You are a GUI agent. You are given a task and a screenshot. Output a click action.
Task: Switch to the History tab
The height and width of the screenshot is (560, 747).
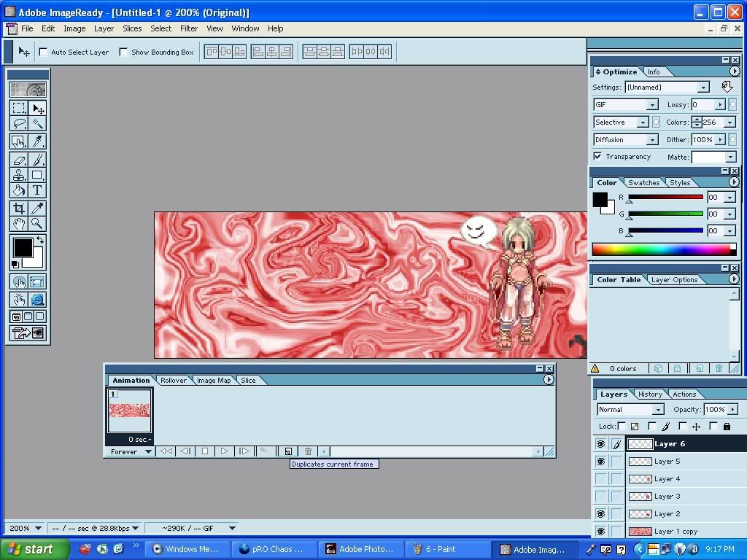tap(650, 394)
